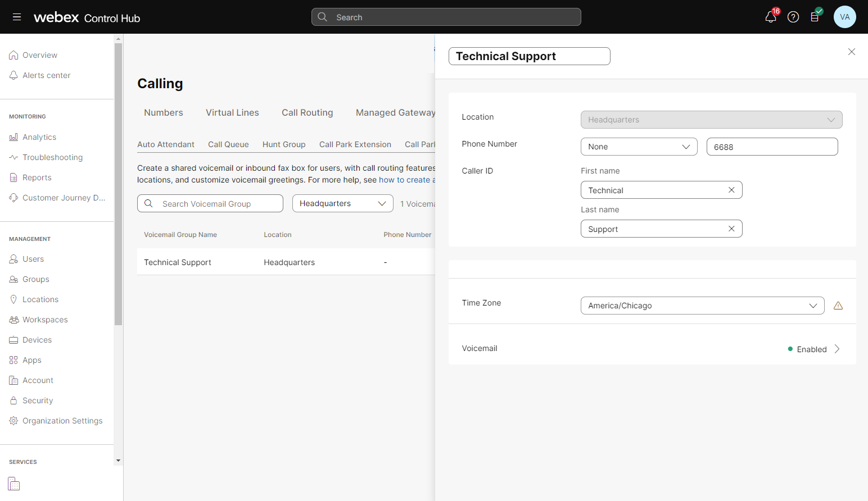Open the Headquarters location filter dropdown
The width and height of the screenshot is (868, 501).
click(x=342, y=203)
